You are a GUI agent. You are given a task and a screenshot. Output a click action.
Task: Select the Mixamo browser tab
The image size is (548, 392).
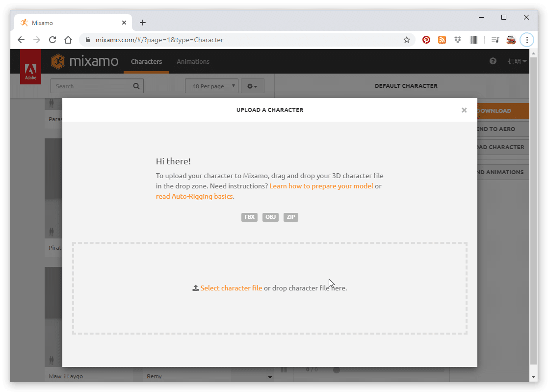73,23
